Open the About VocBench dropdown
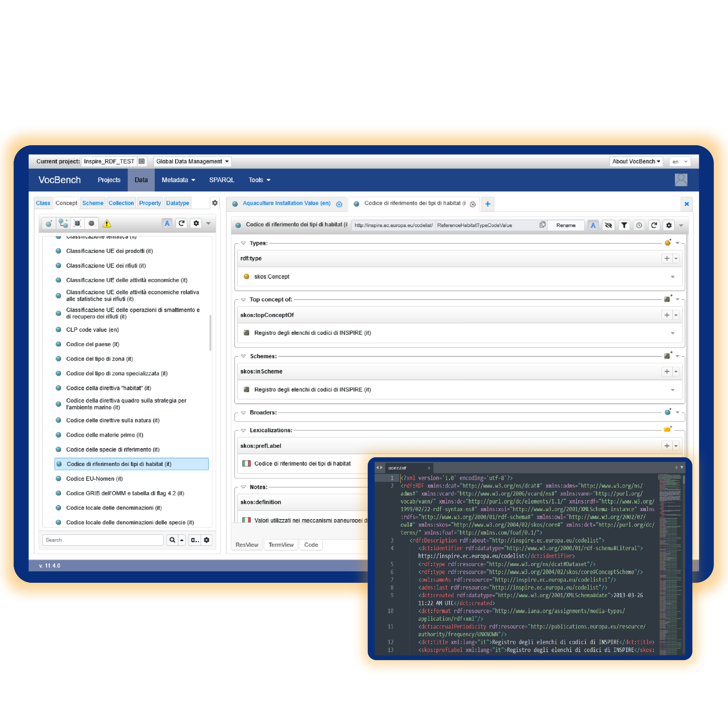 (x=636, y=161)
